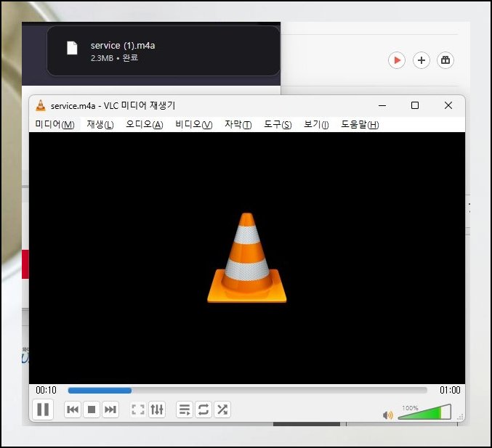This screenshot has width=492, height=448.
Task: Open extended settings equalizer icon
Action: [157, 410]
